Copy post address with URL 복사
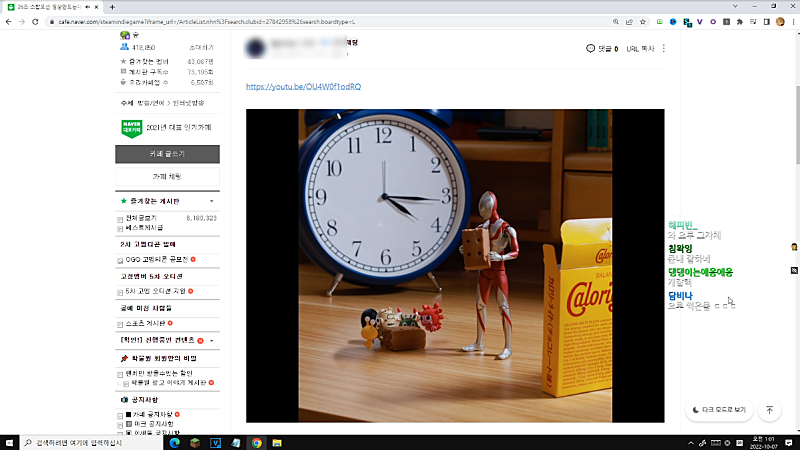 [x=640, y=48]
